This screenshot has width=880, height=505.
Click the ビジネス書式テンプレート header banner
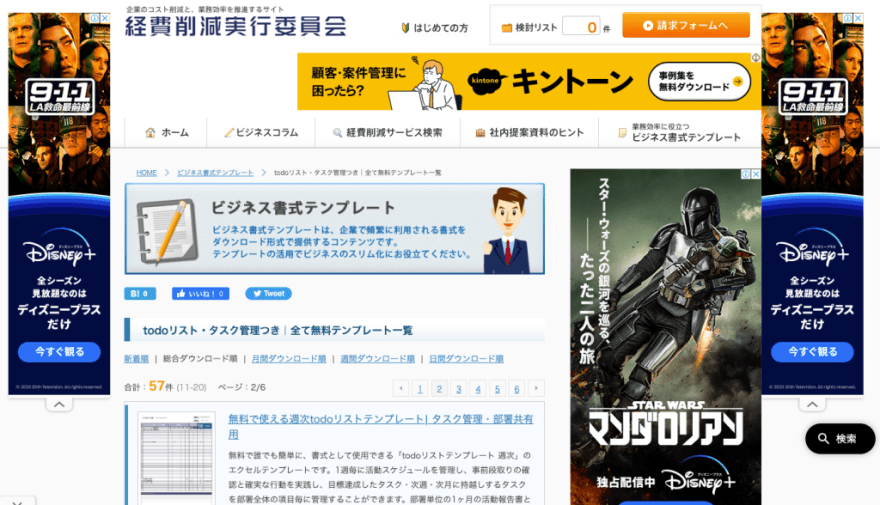(334, 229)
